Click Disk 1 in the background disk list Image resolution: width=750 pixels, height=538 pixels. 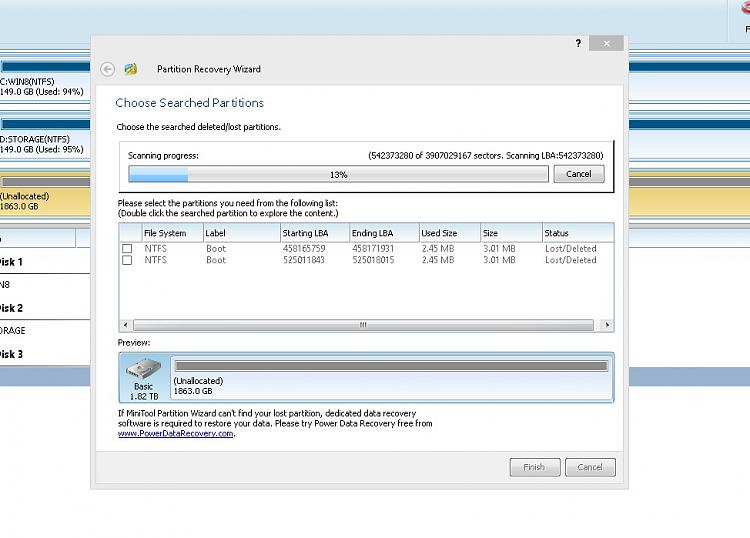(11, 262)
